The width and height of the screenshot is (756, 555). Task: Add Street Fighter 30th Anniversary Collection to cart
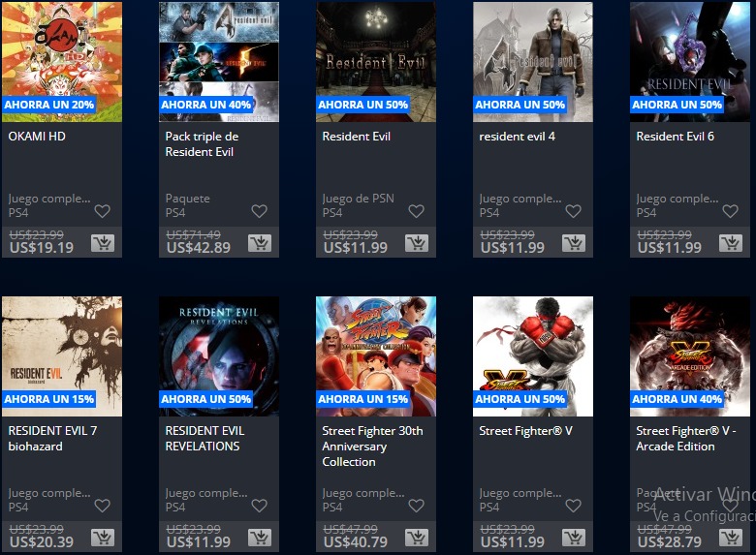(x=417, y=538)
